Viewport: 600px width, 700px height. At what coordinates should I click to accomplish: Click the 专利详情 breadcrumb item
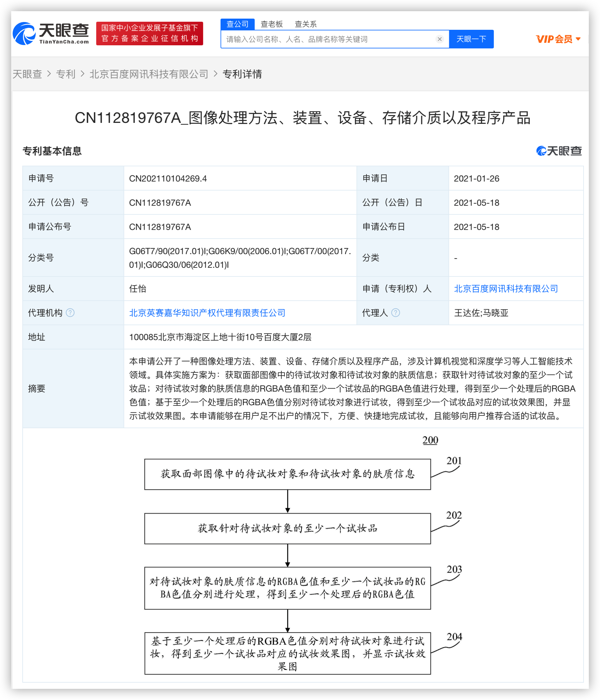click(x=242, y=74)
